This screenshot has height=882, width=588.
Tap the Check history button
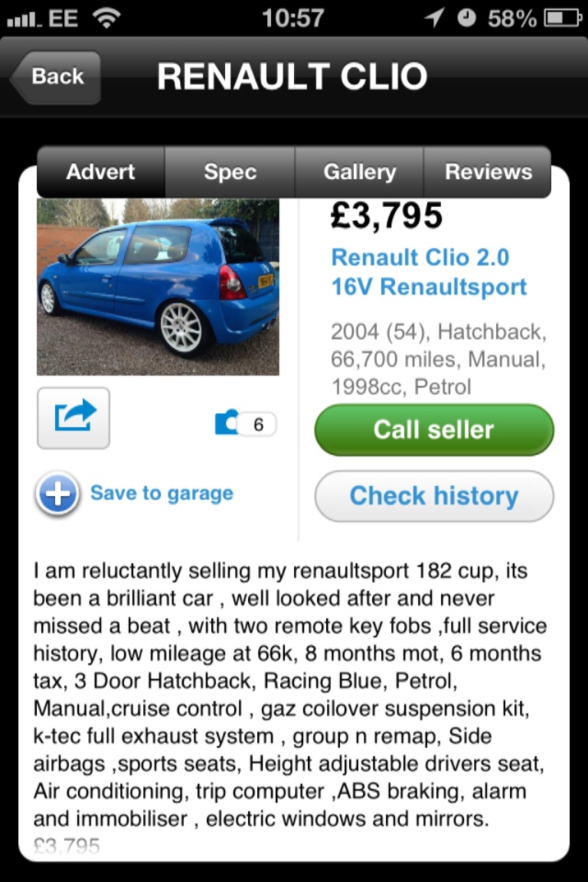pyautogui.click(x=434, y=496)
